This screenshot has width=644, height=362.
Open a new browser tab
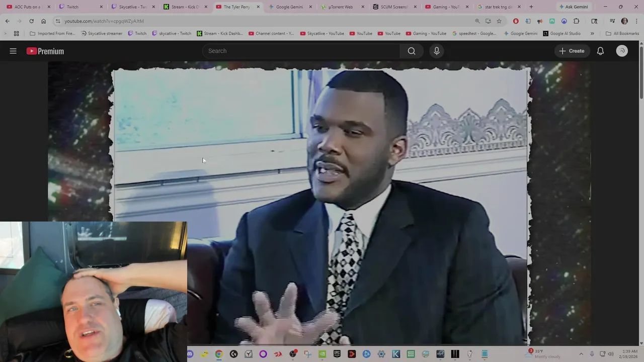coord(531,7)
